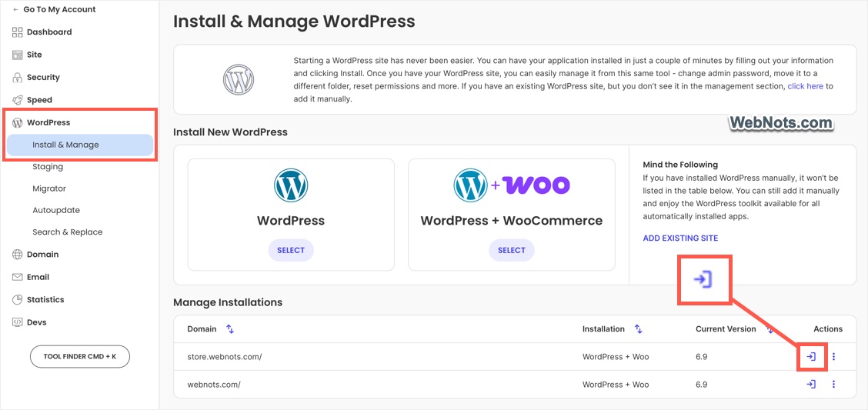
Task: Click the 'Manage Installations' heading
Action: click(228, 302)
